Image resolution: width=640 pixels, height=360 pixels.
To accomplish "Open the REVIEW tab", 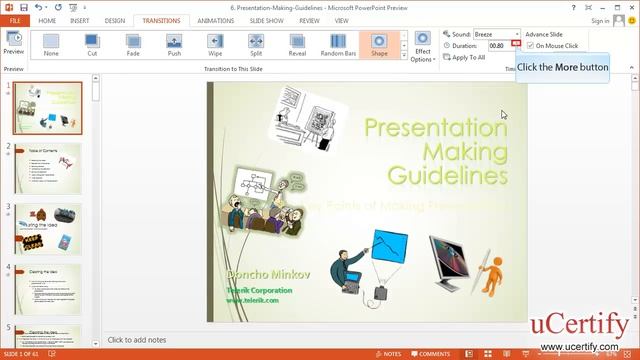I will [x=309, y=21].
